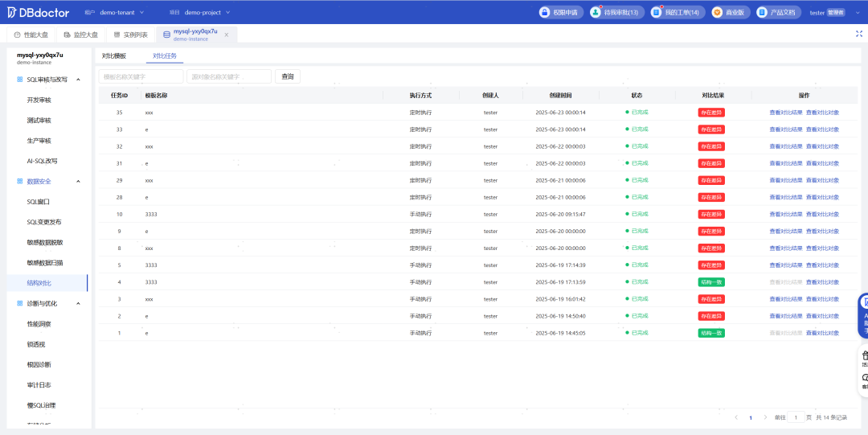Click the timestamp 2025-06-19 17:14:39
Screen dimensions: 868x435
click(561, 265)
